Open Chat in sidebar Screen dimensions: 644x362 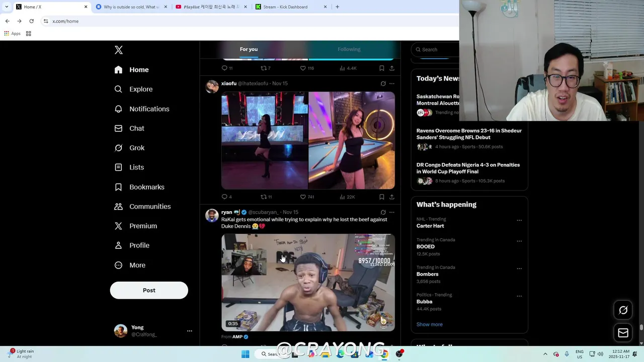[129, 128]
